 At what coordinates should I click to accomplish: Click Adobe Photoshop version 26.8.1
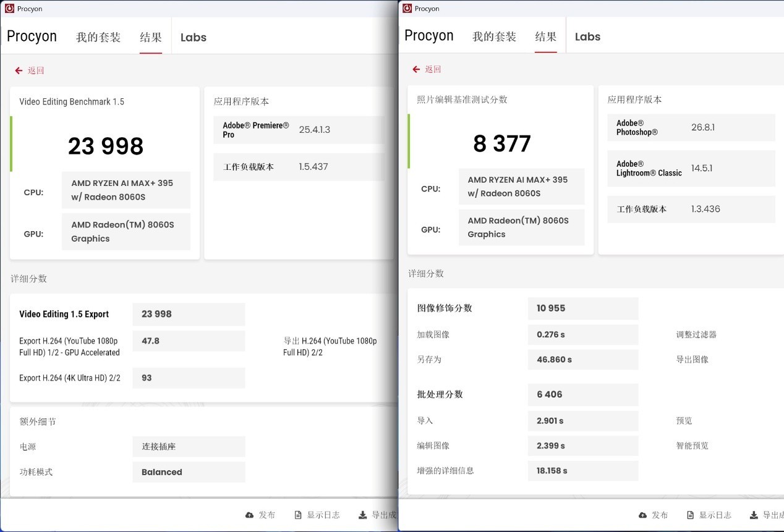tap(703, 127)
